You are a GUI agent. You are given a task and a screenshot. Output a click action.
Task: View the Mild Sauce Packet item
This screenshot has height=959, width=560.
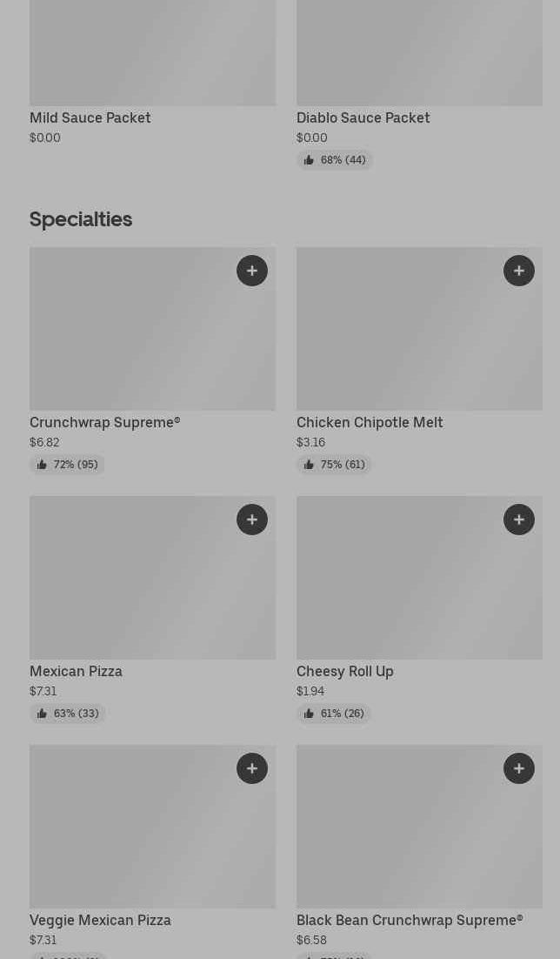90,118
